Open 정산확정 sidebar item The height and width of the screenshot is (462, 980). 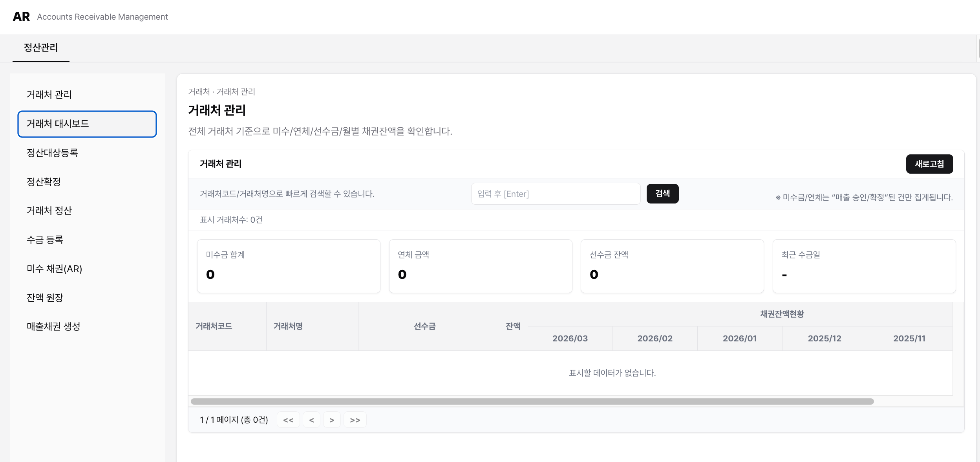point(44,182)
